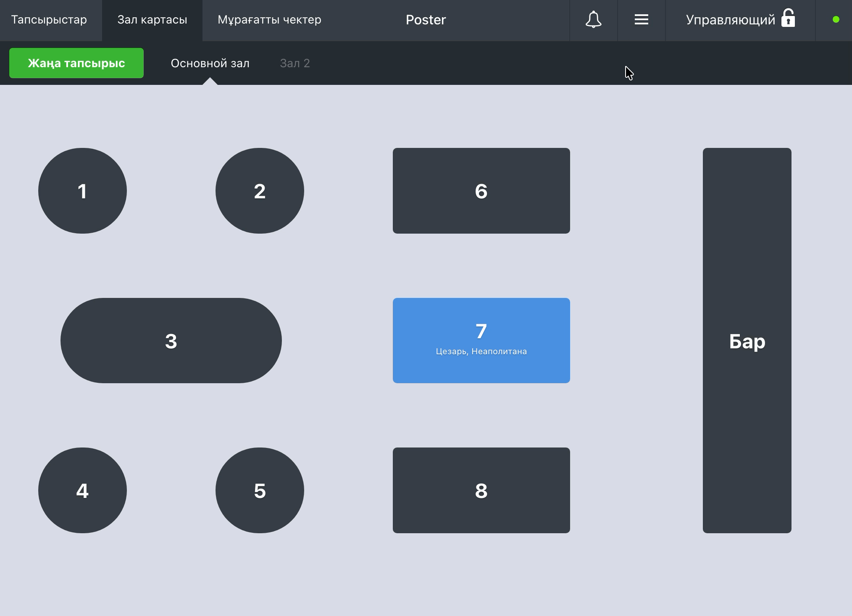Choose round table 5

[260, 490]
